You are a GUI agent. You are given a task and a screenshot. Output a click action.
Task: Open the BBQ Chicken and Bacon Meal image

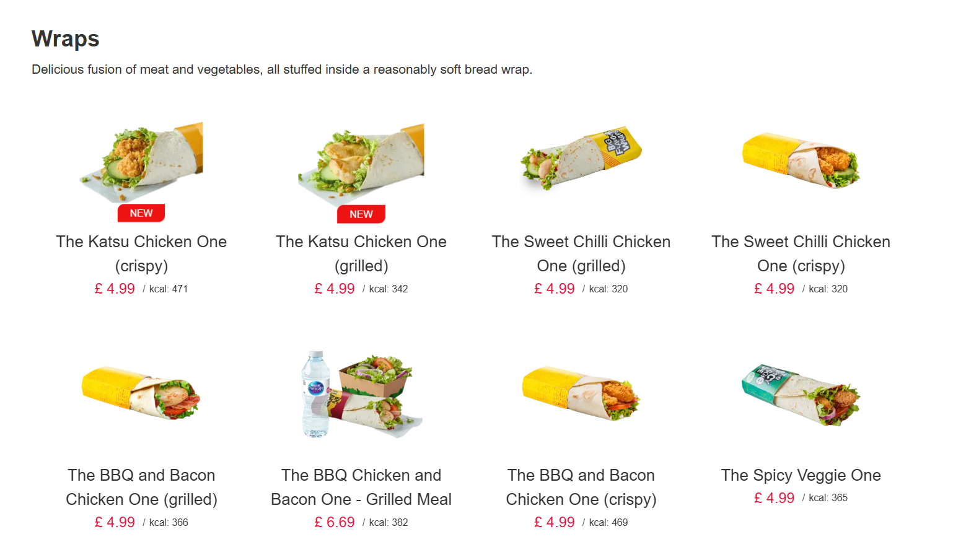pos(361,394)
